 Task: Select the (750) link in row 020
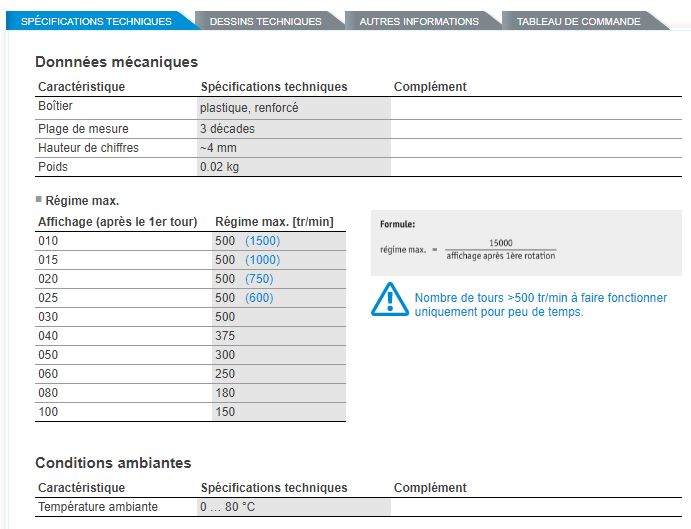pyautogui.click(x=258, y=279)
